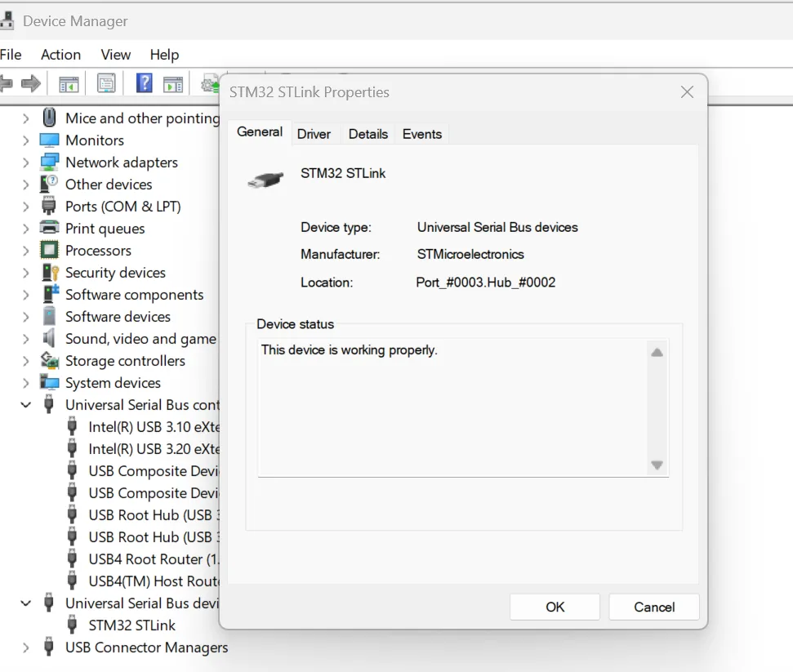Viewport: 793px width, 672px height.
Task: Click the Properties toolbar icon
Action: (x=106, y=83)
